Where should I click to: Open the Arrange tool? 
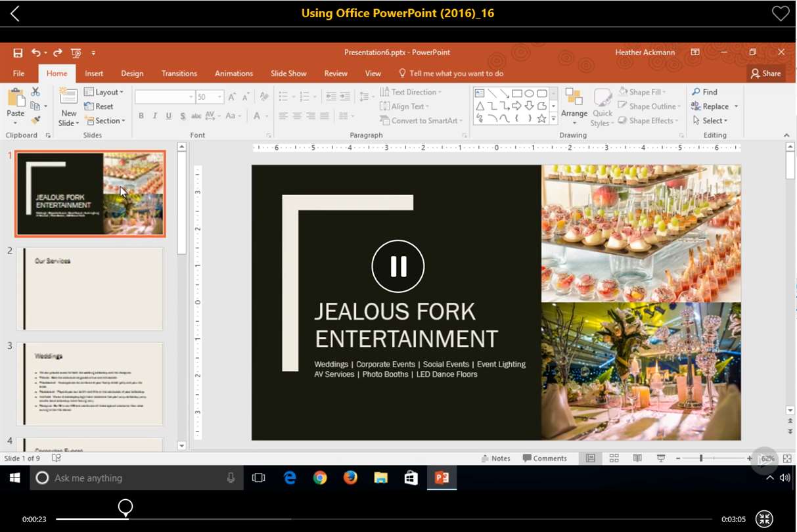[574, 106]
